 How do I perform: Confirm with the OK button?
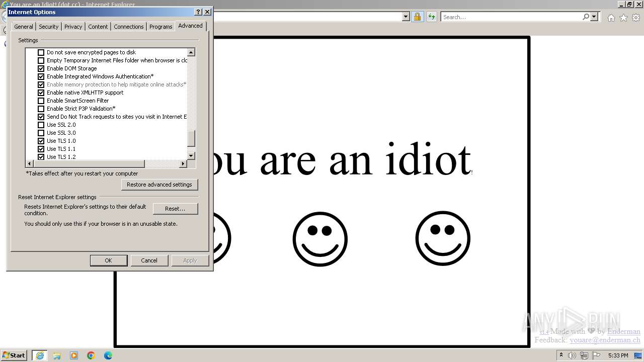click(108, 260)
